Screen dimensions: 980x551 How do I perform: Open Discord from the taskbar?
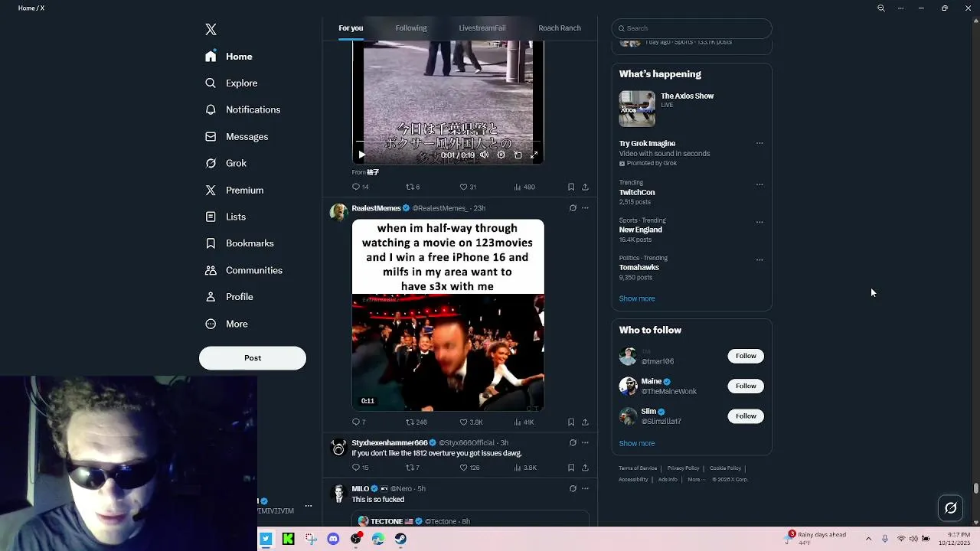coord(333,539)
